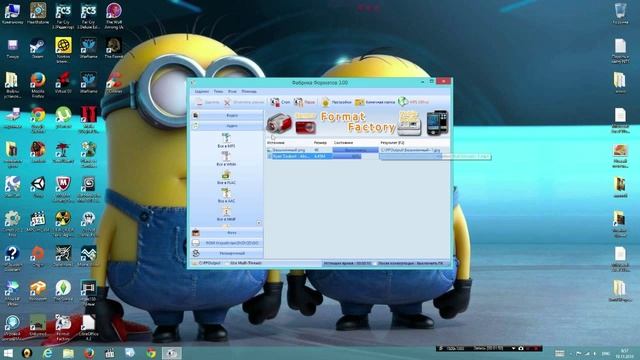Open Настройки (settings) in Format Factory toolbar
Viewport: 640px width, 360px height.
coord(336,102)
